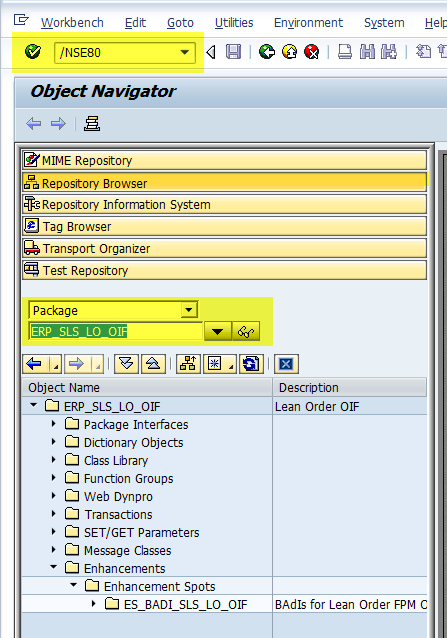Click the Display glasses icon next to package field

246,332
